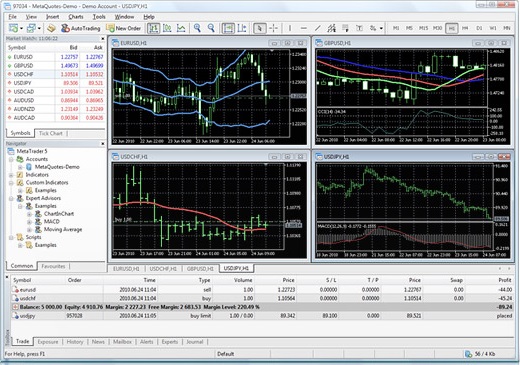Switch to the line chart icon

(x=181, y=28)
